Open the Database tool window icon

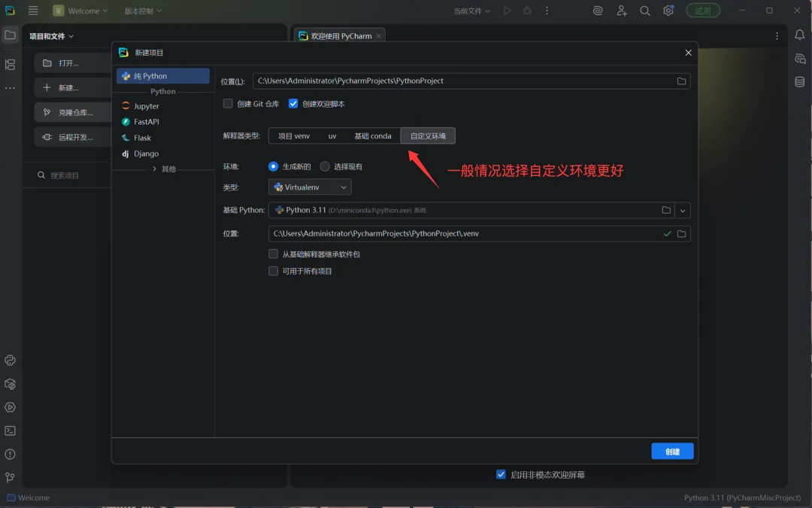(x=799, y=82)
